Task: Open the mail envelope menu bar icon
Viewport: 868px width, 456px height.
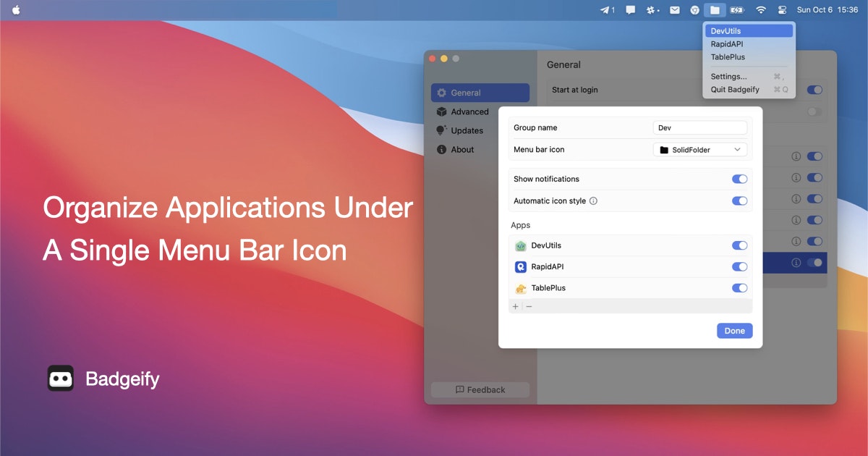Action: 674,10
